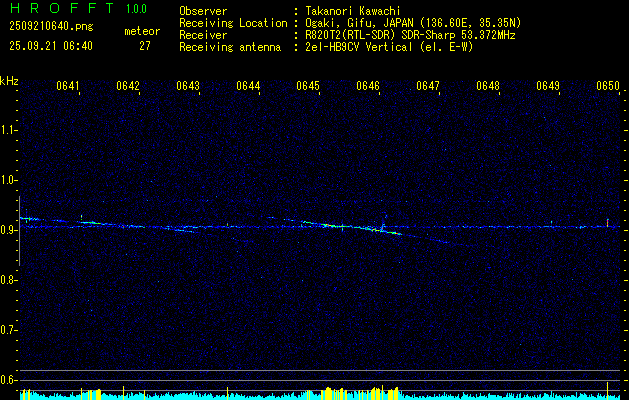Click the tall yellow spike near 0650 at bottom
This screenshot has height=400, width=629.
tap(607, 391)
